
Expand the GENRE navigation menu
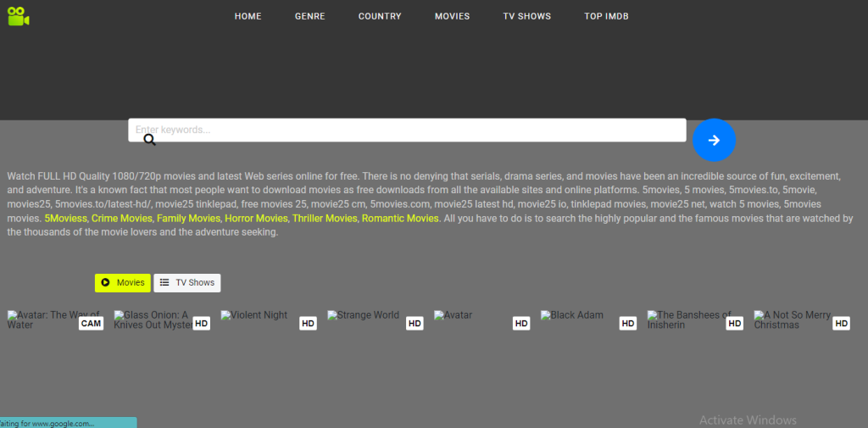tap(309, 16)
